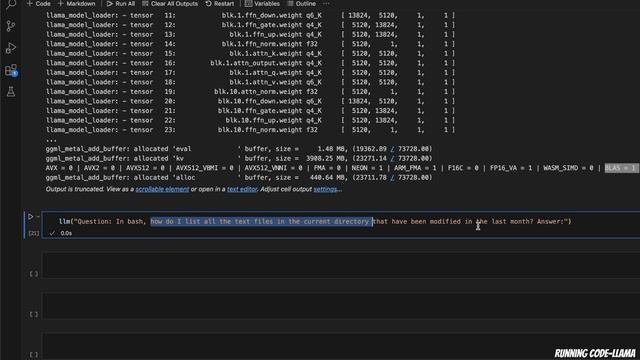
Task: Click the execution count of the llm cell
Action: click(33, 233)
